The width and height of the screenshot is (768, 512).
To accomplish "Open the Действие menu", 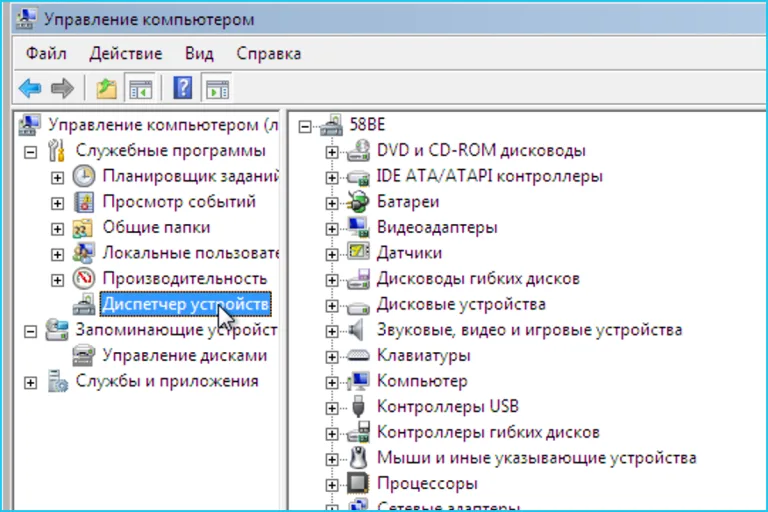I will pyautogui.click(x=126, y=53).
